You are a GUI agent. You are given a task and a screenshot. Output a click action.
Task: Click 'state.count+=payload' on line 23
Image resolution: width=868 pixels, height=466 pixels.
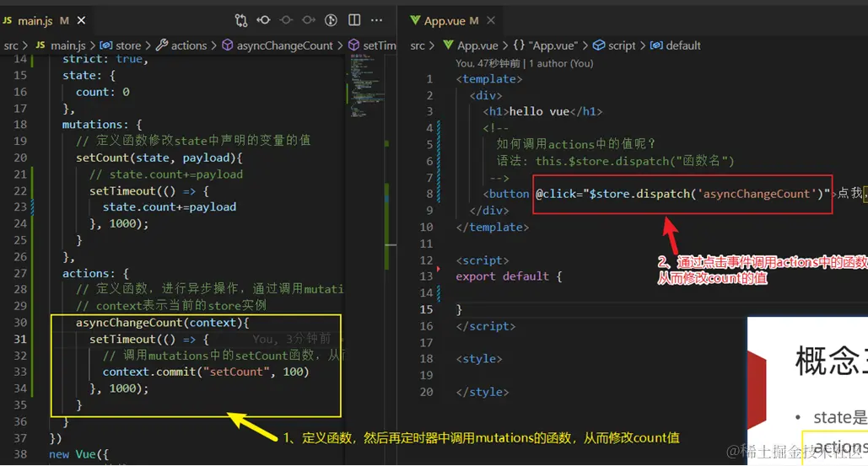coord(170,206)
